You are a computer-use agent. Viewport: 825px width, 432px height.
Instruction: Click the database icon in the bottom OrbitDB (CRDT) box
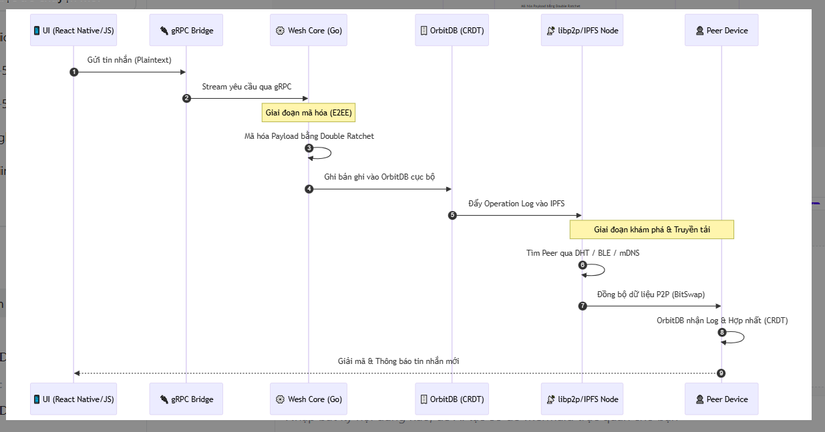point(423,399)
